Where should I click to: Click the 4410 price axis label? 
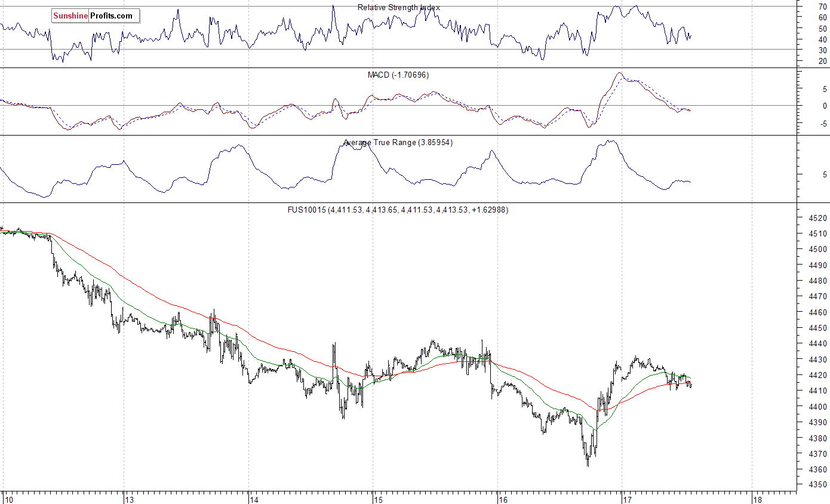pyautogui.click(x=817, y=391)
